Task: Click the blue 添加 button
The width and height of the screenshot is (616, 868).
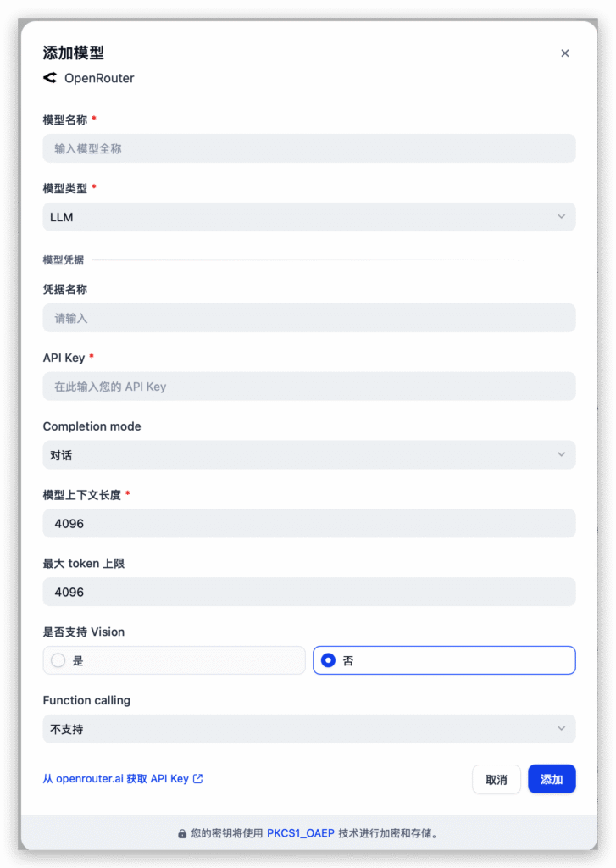Action: coord(552,779)
